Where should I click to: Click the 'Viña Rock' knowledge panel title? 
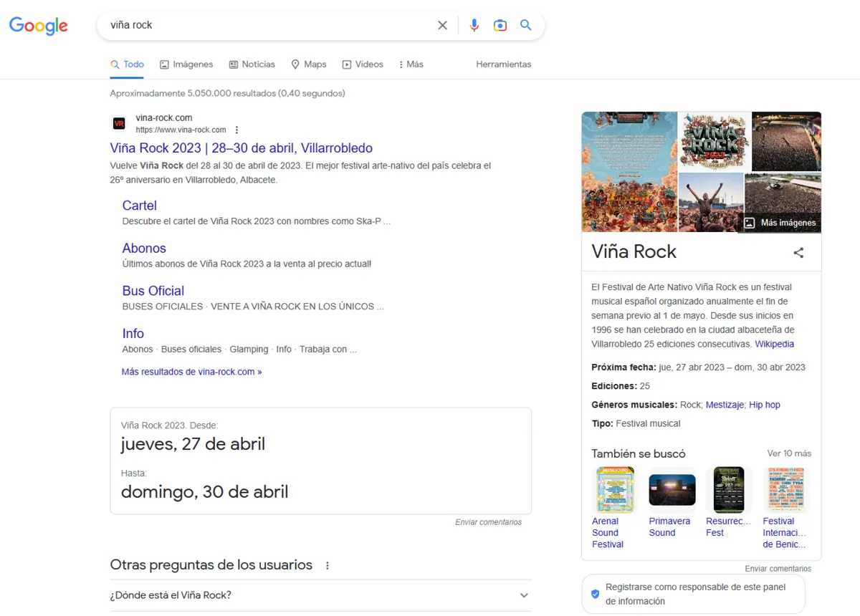coord(634,251)
